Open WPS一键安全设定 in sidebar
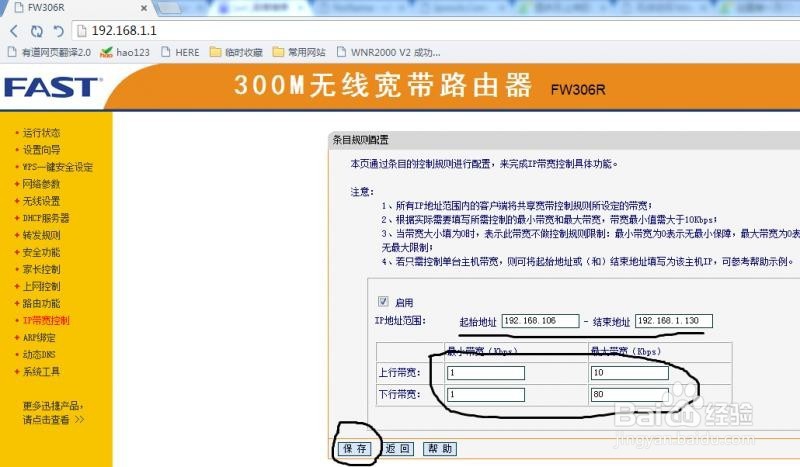The image size is (800, 467). click(x=58, y=167)
